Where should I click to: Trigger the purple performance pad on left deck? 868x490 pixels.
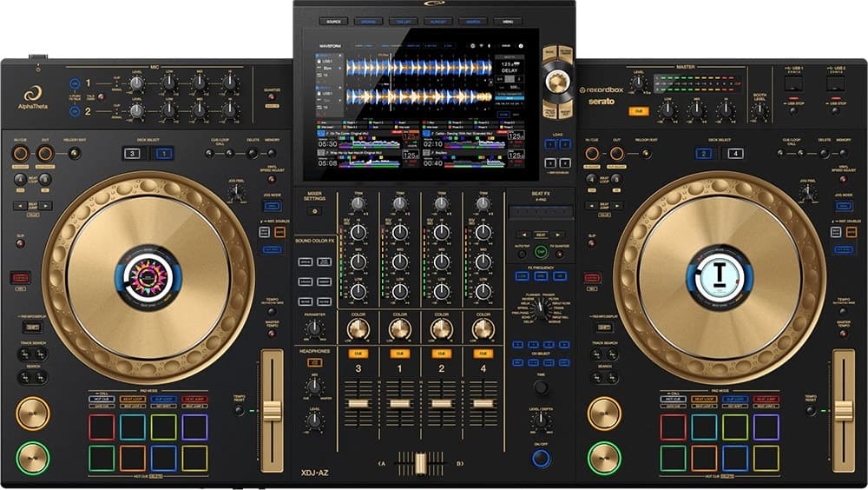(x=194, y=427)
